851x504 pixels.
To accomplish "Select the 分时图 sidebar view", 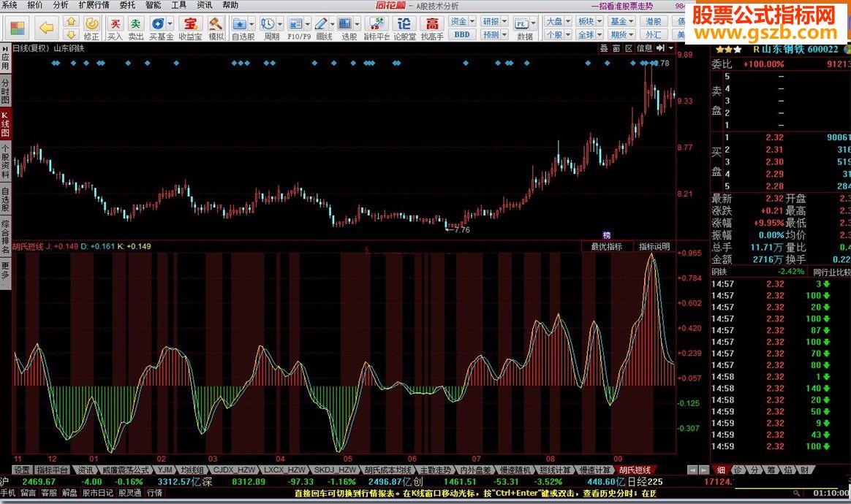I will tap(5, 91).
